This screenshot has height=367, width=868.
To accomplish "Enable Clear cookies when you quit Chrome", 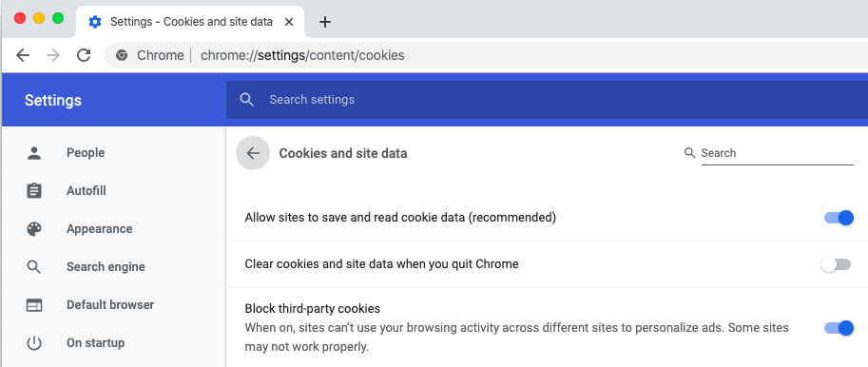I will click(x=836, y=264).
